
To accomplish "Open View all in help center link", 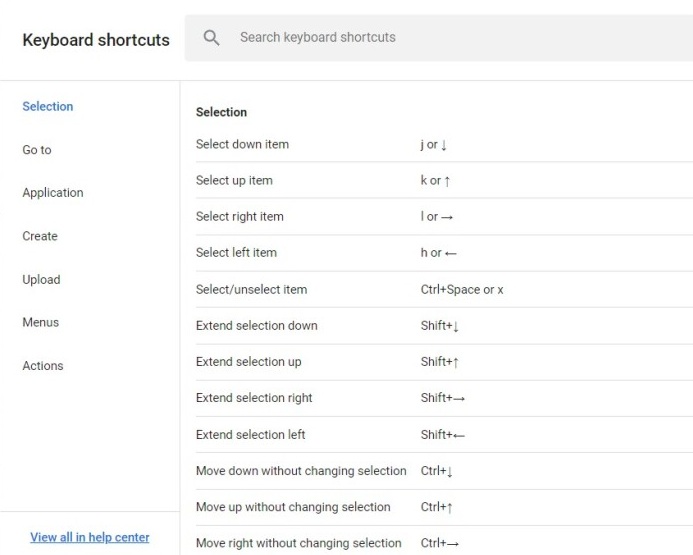I will pos(90,537).
